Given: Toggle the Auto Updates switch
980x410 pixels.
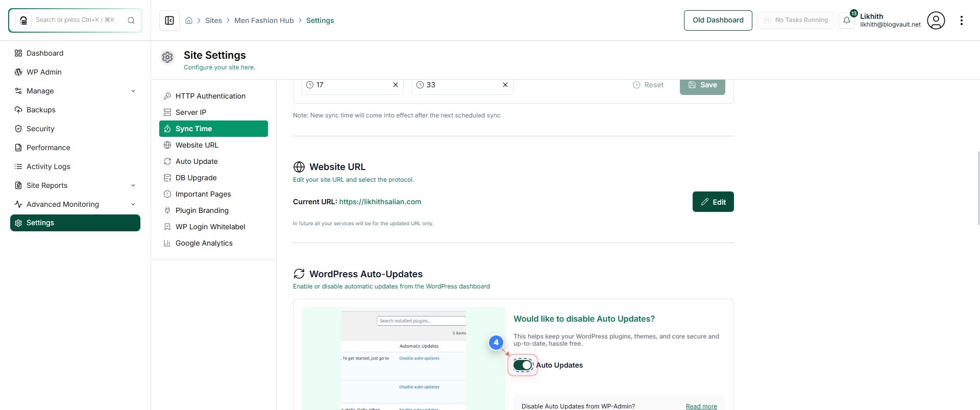Looking at the screenshot, I should pyautogui.click(x=523, y=365).
